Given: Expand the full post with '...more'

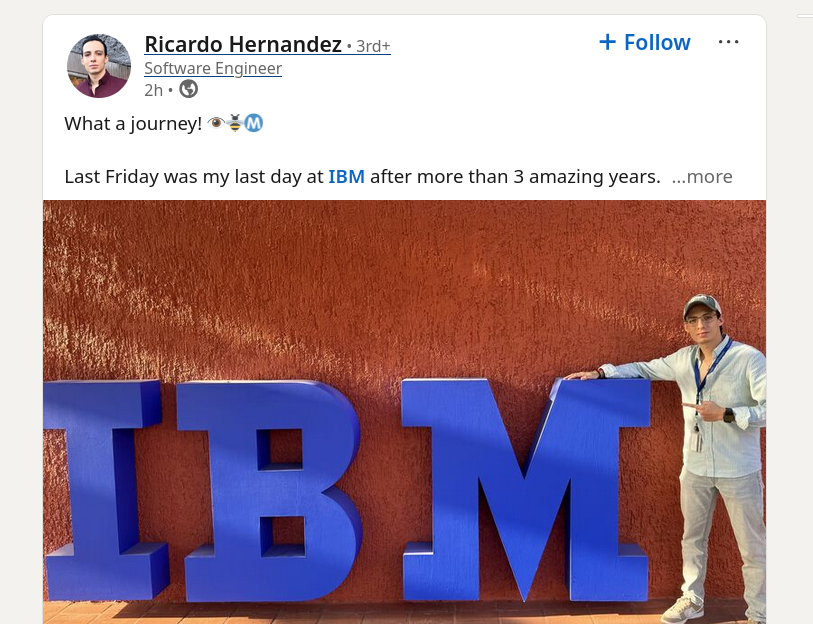Looking at the screenshot, I should [x=701, y=176].
